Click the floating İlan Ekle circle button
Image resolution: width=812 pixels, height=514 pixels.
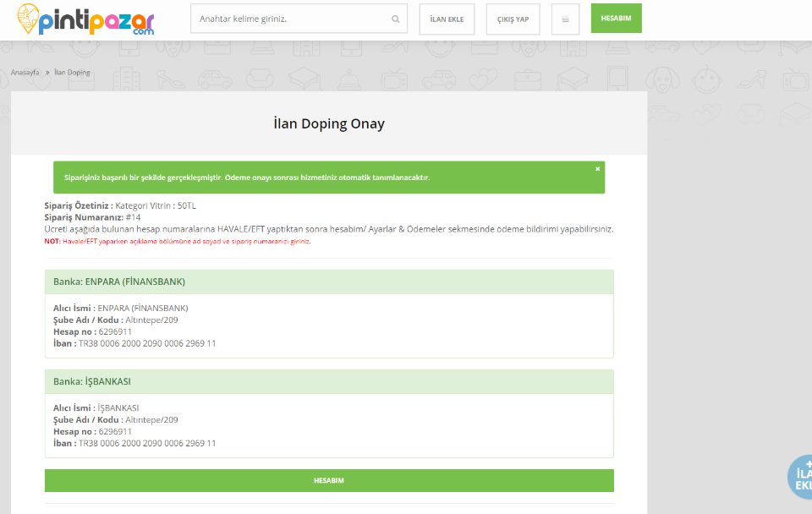[800, 478]
